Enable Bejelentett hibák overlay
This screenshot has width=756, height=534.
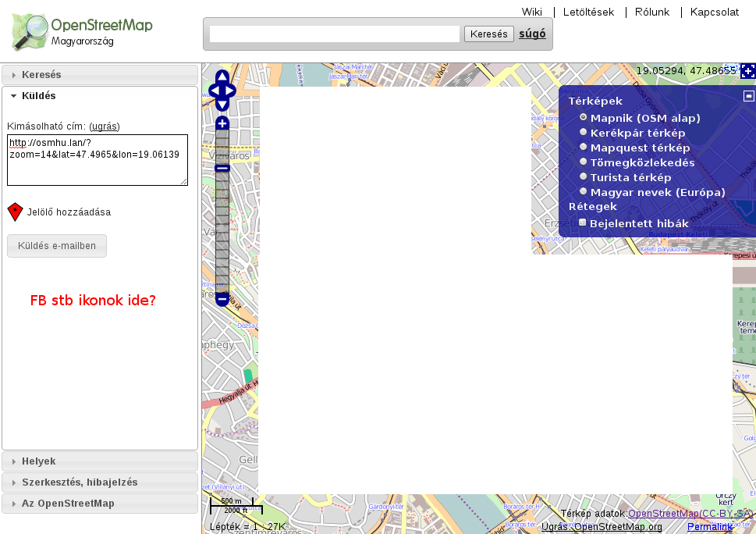coord(583,222)
